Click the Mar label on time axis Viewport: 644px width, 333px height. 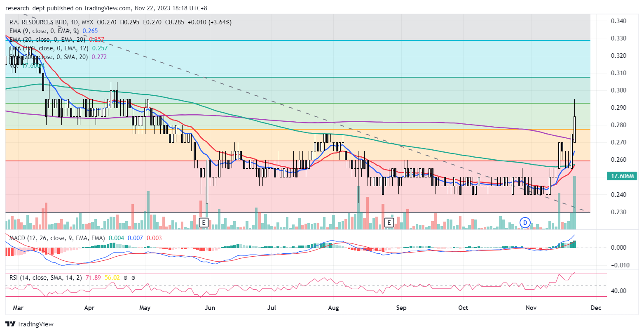(x=18, y=308)
